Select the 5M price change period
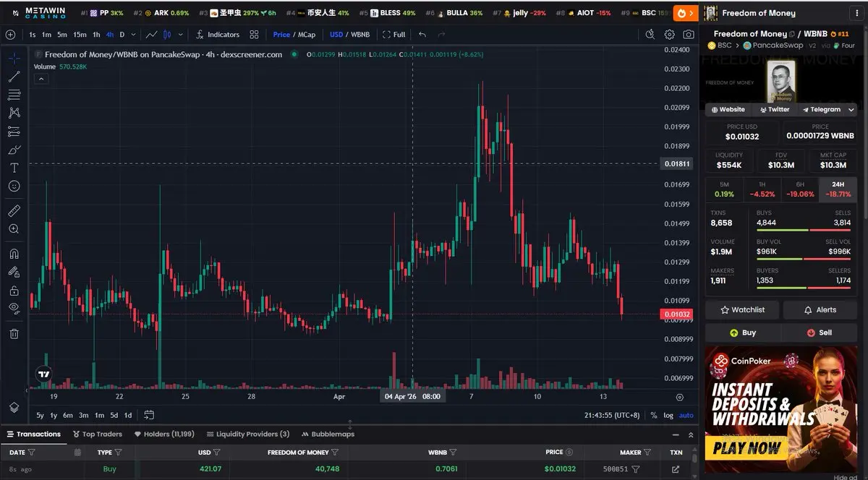This screenshot has width=868, height=480. [724, 189]
